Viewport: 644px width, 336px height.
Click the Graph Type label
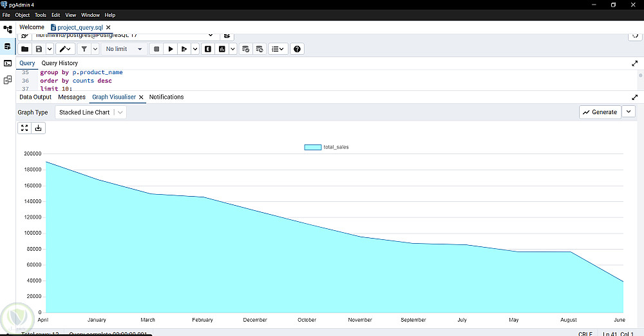33,112
